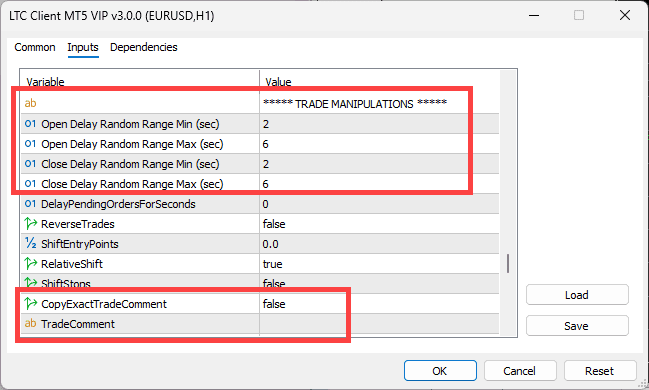This screenshot has height=390, width=649.
Task: Click the integer icon beside Close Delay Random Range Max
Action: [30, 183]
